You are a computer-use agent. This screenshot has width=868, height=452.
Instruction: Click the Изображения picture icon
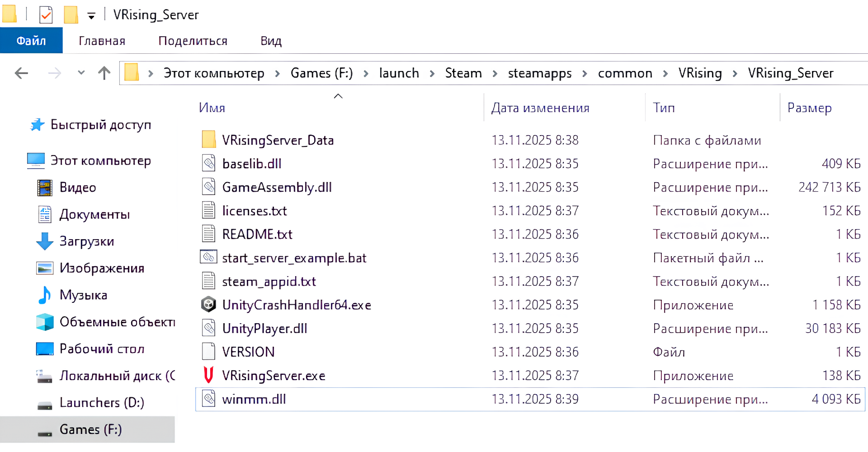pyautogui.click(x=45, y=268)
